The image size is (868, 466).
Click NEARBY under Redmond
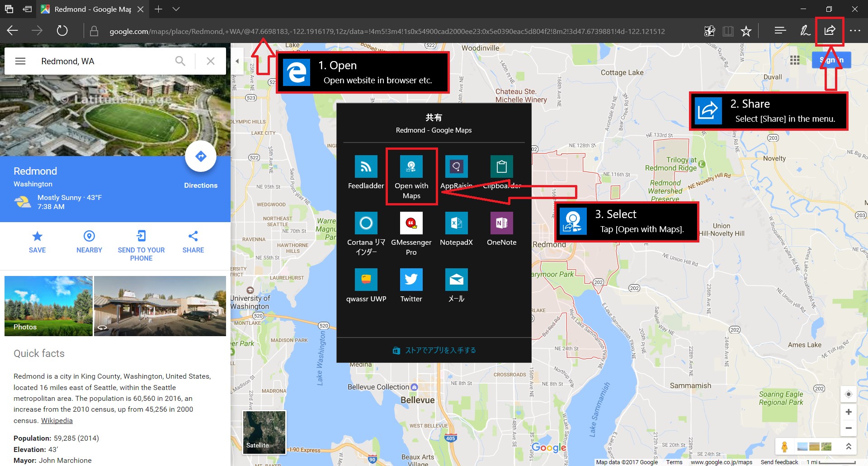point(89,242)
